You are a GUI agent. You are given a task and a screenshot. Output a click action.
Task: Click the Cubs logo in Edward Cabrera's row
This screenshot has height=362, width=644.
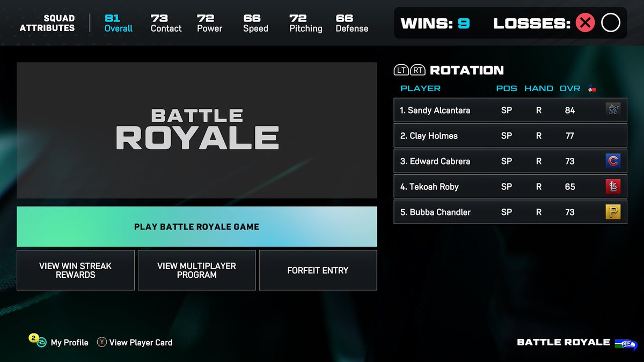(613, 161)
